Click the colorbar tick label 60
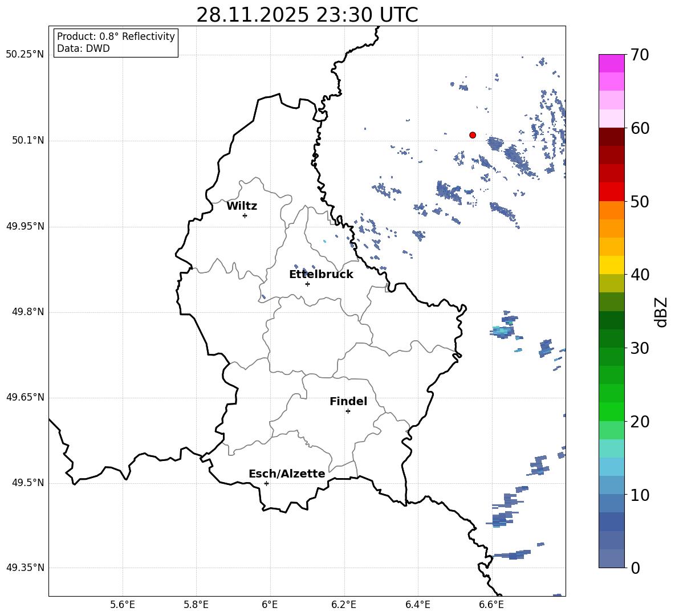Screen dimensions: 675x616 [x=640, y=128]
